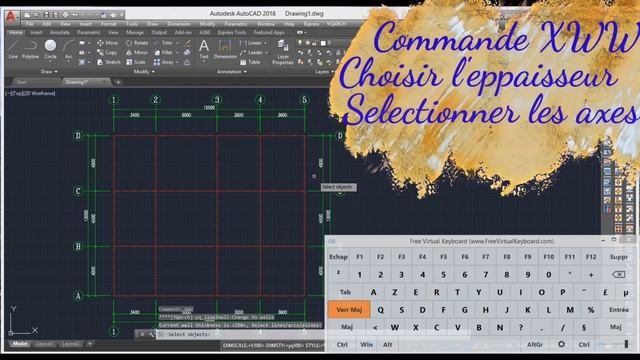This screenshot has width=640, height=360.
Task: Expand the Layers panel
Action: pyautogui.click(x=324, y=72)
